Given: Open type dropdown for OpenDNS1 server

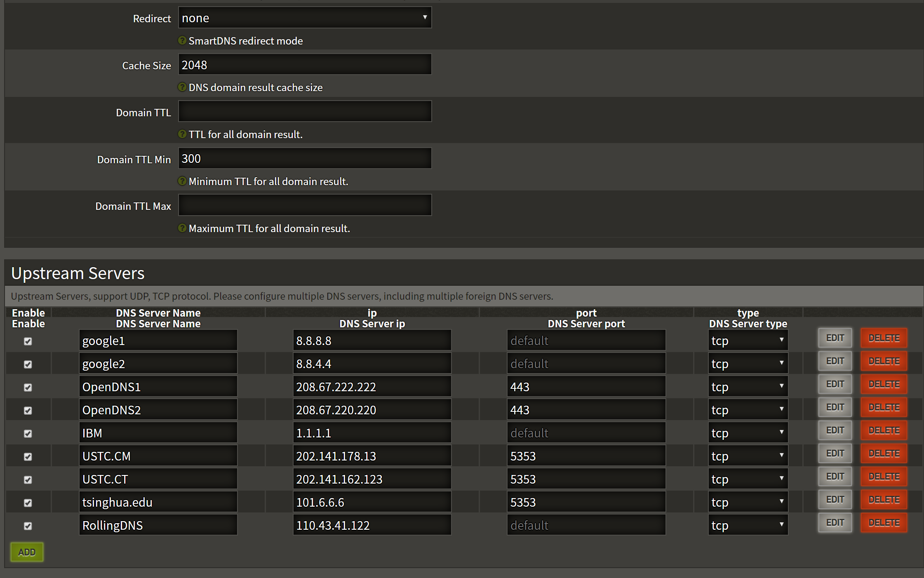Looking at the screenshot, I should click(748, 387).
